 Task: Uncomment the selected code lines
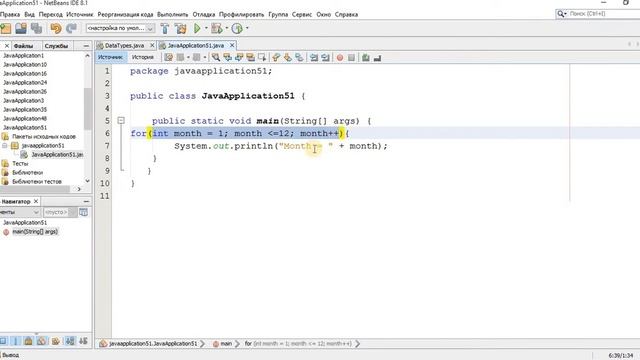click(x=377, y=58)
